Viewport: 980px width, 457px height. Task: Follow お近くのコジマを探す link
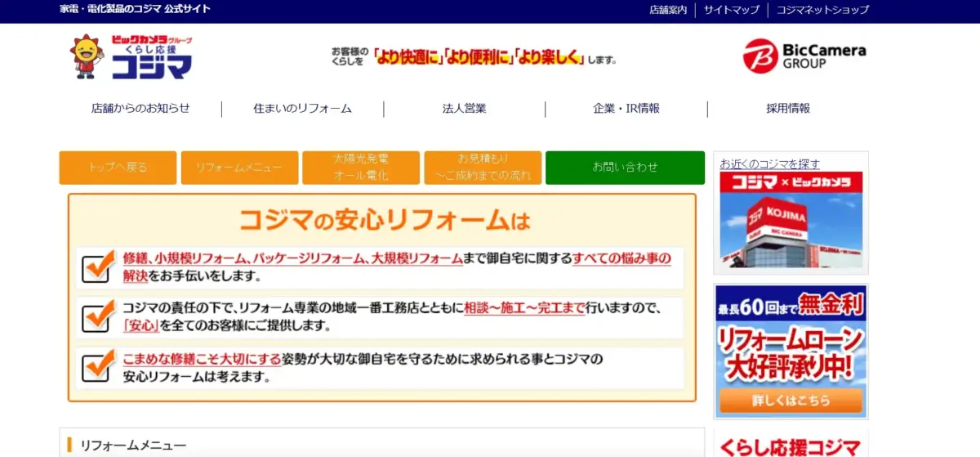tap(770, 164)
